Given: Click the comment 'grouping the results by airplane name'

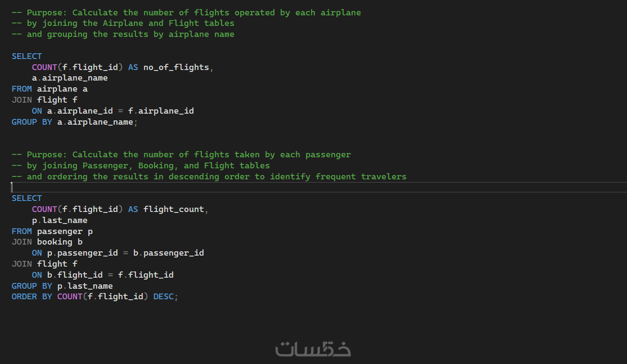Looking at the screenshot, I should (x=123, y=34).
